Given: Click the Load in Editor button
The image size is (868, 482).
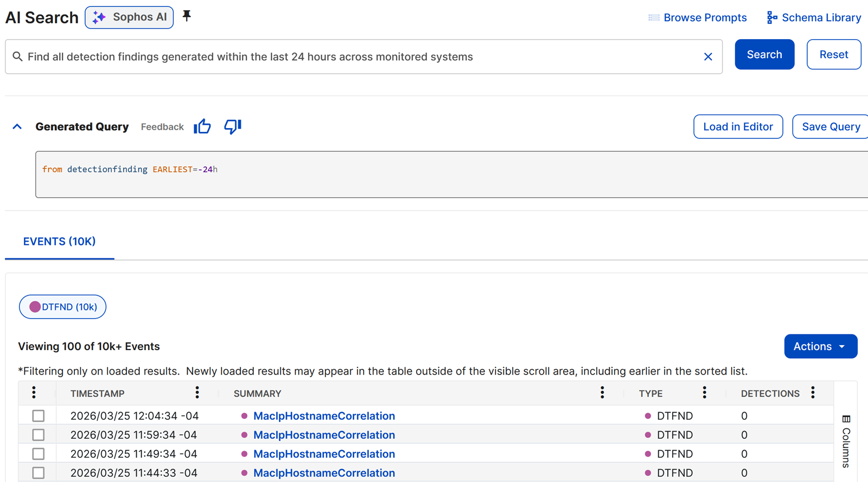Looking at the screenshot, I should 738,126.
